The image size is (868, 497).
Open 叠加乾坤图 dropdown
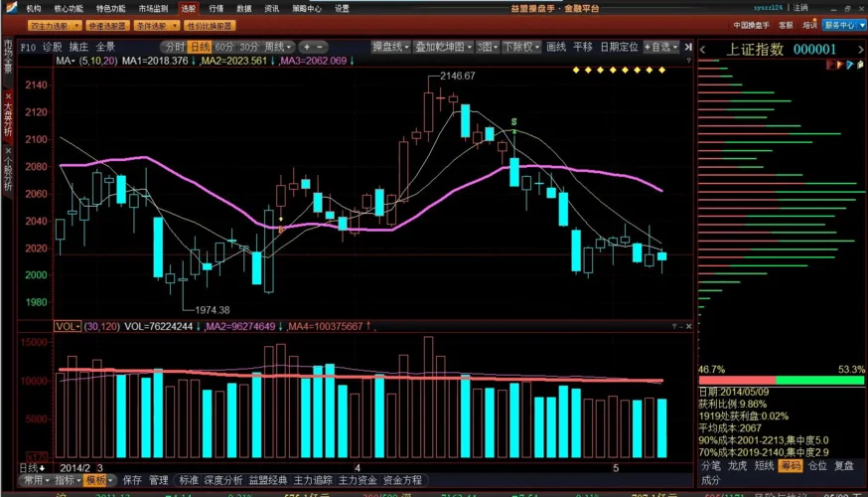point(443,47)
